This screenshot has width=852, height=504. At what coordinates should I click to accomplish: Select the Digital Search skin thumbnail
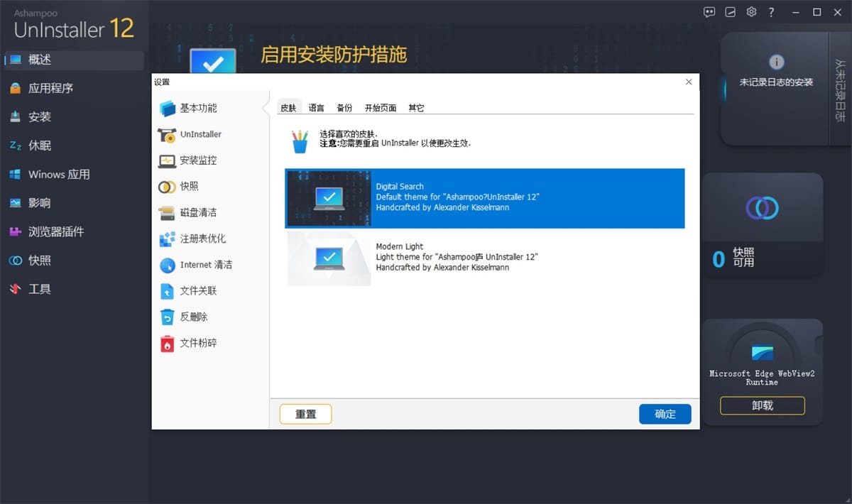(x=329, y=198)
